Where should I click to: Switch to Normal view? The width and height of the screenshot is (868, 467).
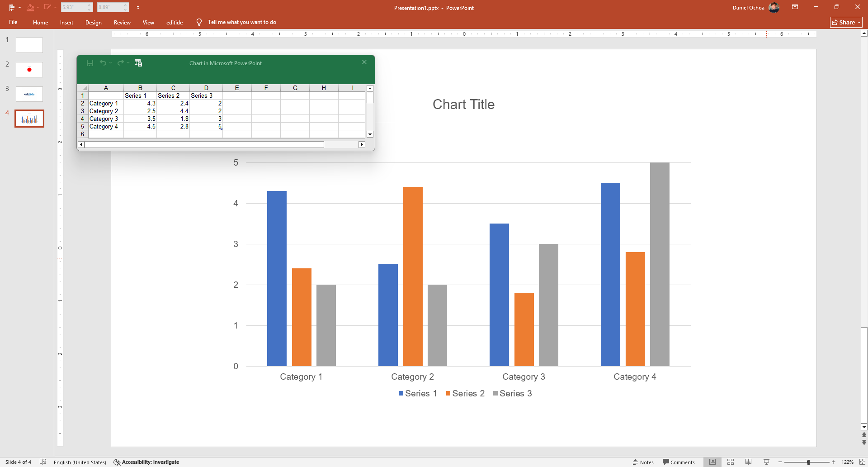[712, 462]
